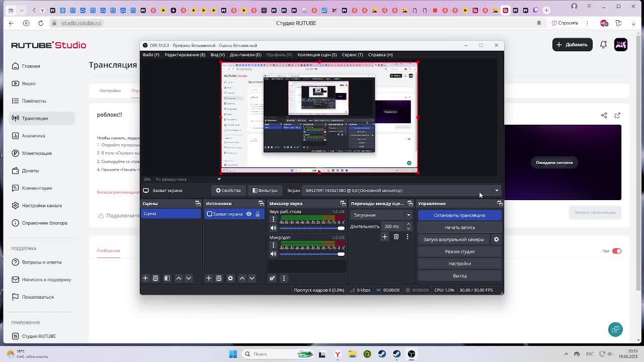This screenshot has width=644, height=362.
Task: Undock the Переходы между сценами panel
Action: point(410,204)
